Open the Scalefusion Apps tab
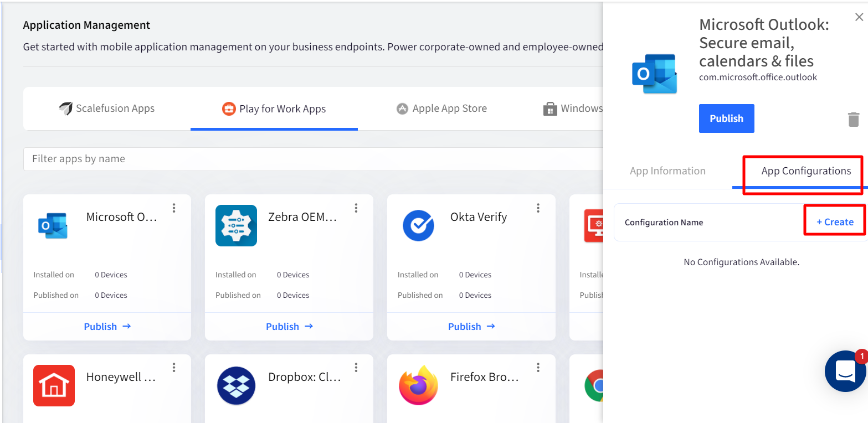Viewport: 868px width, 423px height. (x=107, y=109)
